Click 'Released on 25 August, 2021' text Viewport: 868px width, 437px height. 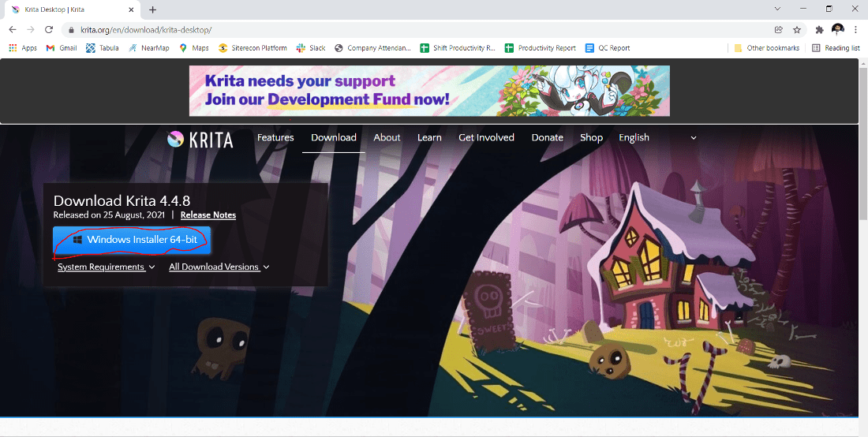point(109,215)
